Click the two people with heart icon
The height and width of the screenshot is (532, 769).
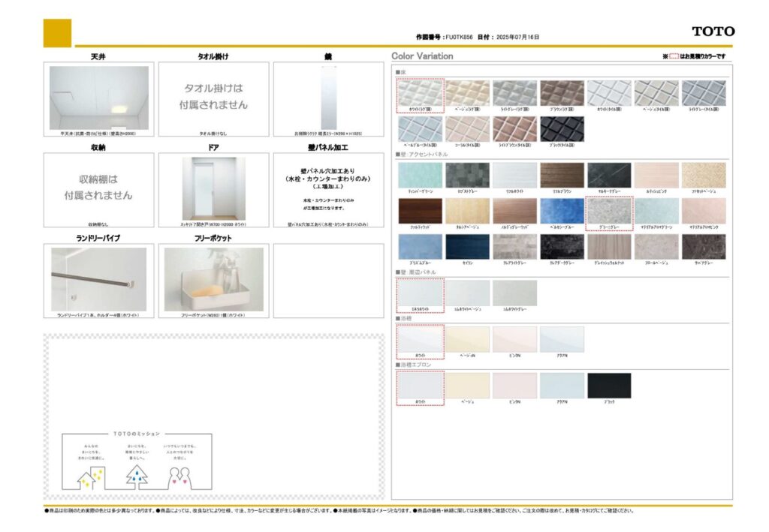[180, 476]
